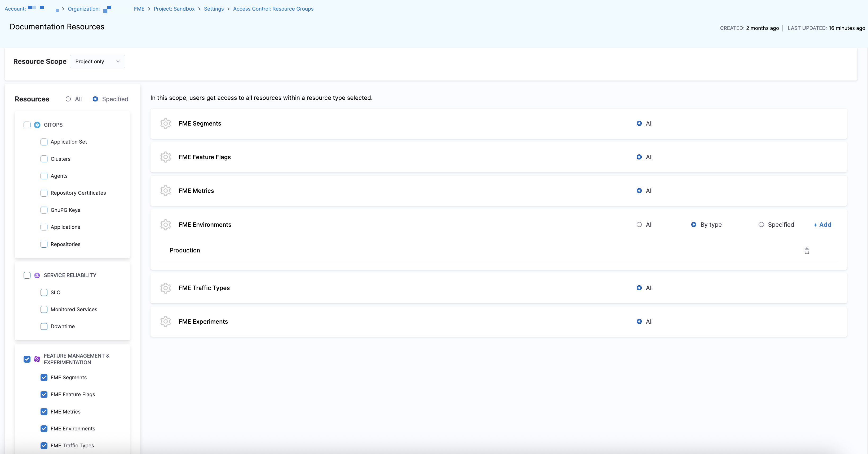Select All for FME Environments
Image resolution: width=868 pixels, height=454 pixels.
[x=639, y=225]
